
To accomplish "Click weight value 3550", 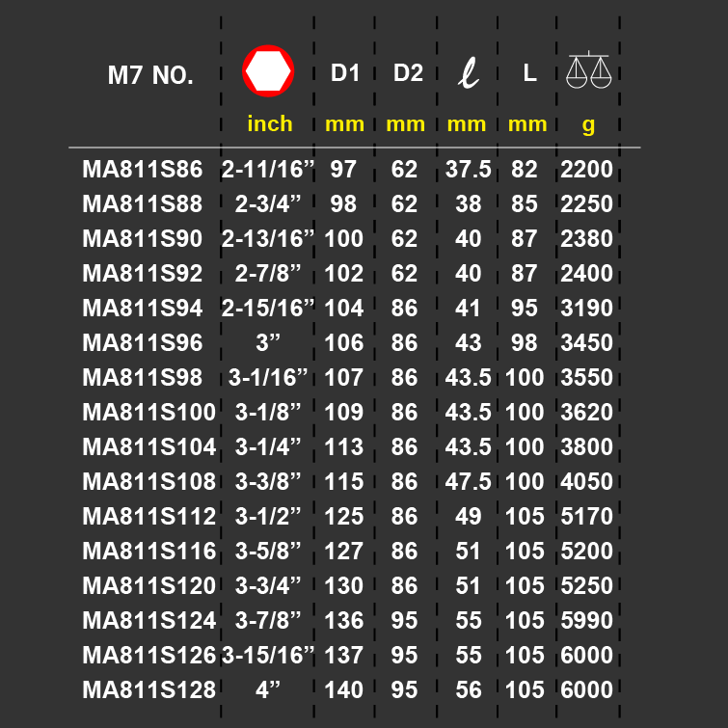I will pyautogui.click(x=587, y=377).
